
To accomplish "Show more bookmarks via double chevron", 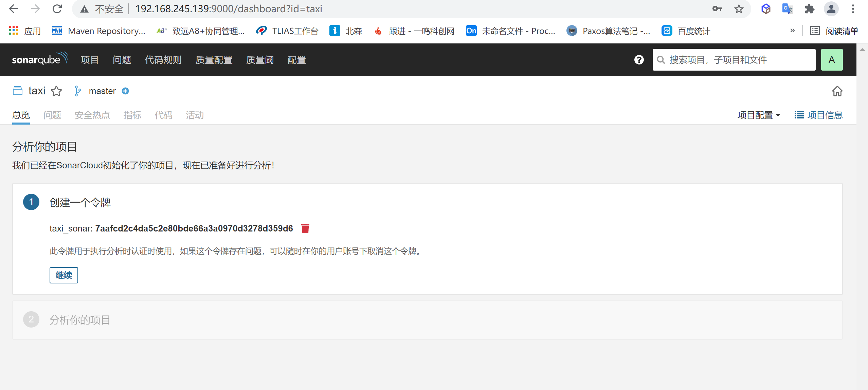I will point(792,31).
